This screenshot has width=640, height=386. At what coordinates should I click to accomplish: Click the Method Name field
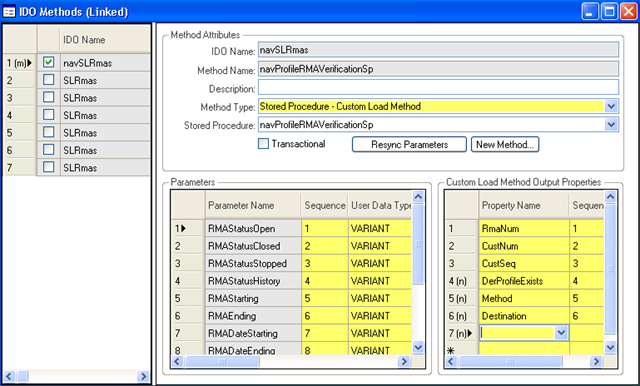point(438,69)
